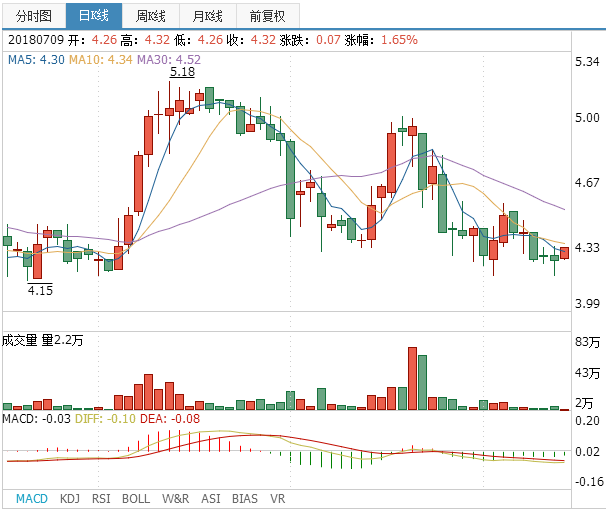This screenshot has height=510, width=606.
Task: Select the 日K线 tab
Action: (x=94, y=16)
